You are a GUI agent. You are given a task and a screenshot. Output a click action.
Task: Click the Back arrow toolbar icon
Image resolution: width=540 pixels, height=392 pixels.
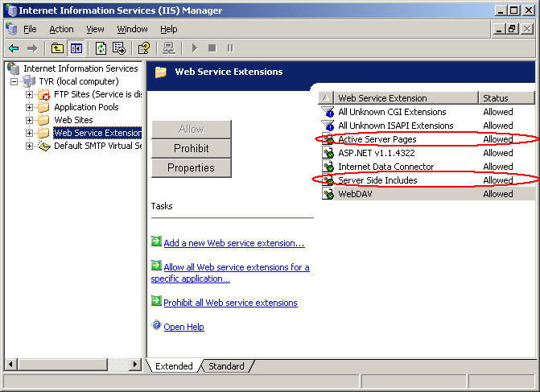click(x=13, y=48)
